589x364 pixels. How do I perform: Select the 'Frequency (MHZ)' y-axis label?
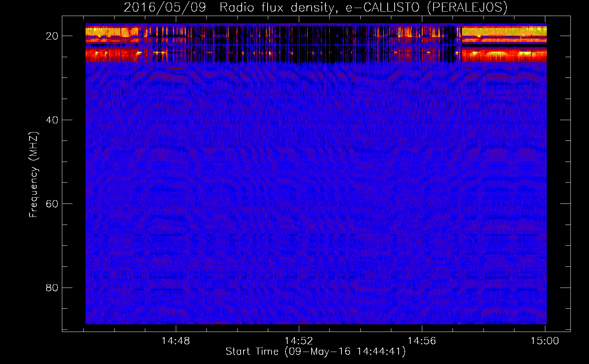tap(33, 175)
